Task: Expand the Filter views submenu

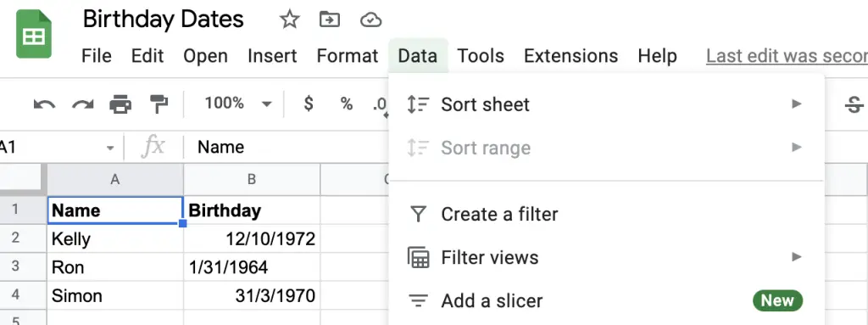Action: [606, 257]
